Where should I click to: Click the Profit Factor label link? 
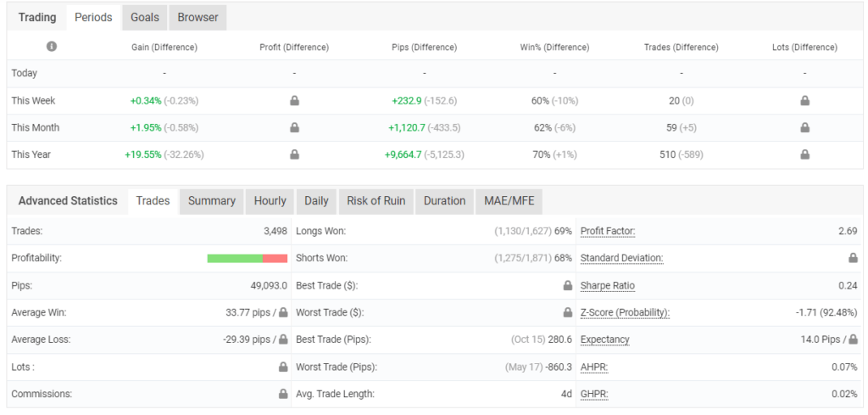[x=608, y=231]
